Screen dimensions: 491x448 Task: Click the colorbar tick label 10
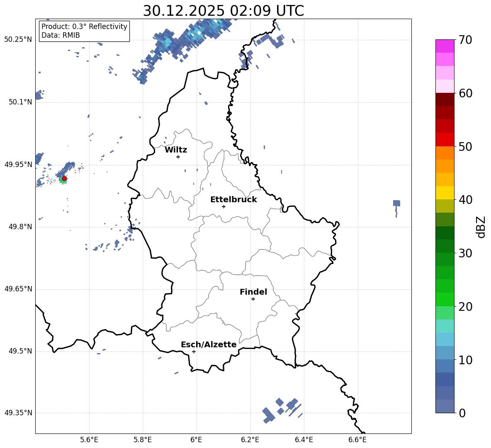click(x=465, y=360)
